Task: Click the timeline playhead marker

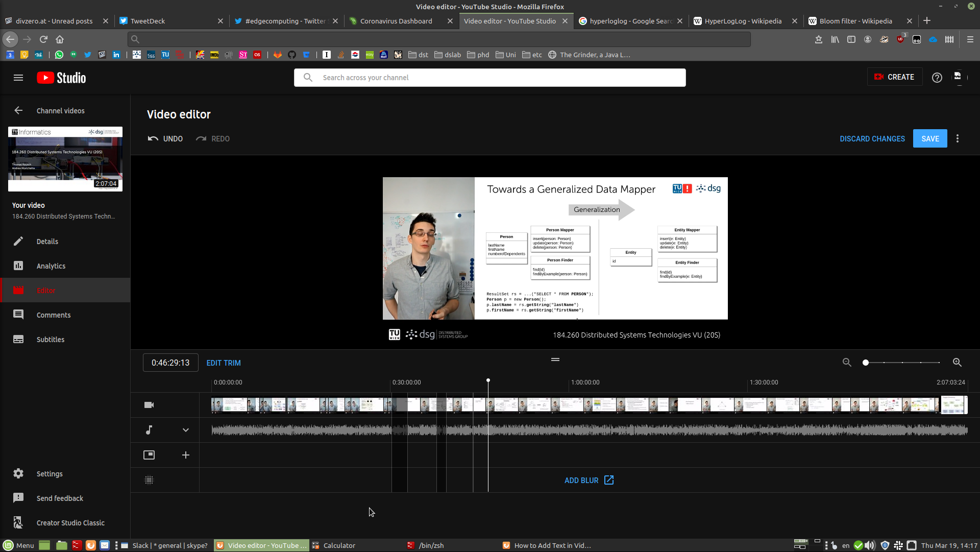Action: click(x=488, y=380)
